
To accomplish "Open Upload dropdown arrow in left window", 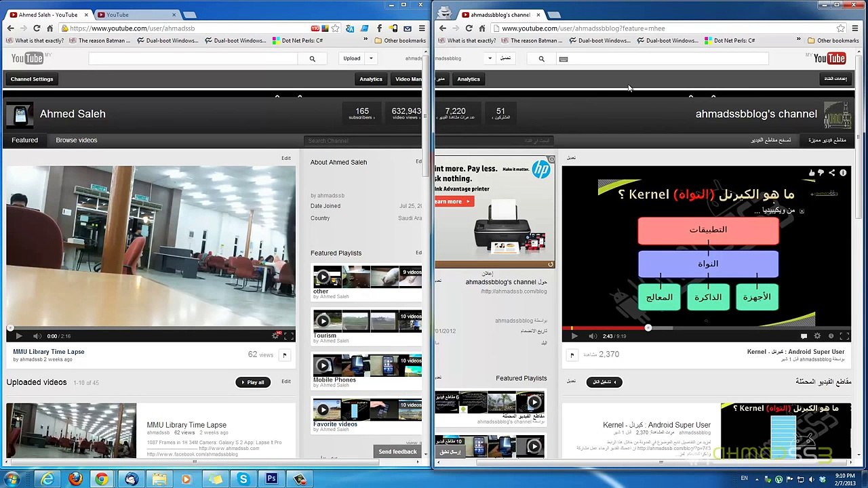I will tap(371, 59).
